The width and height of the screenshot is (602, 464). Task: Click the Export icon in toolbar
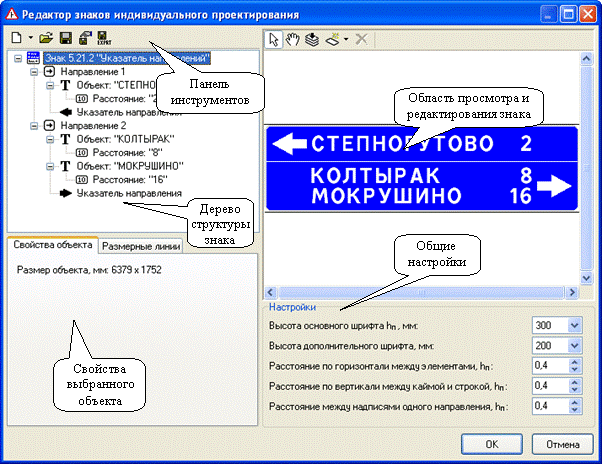pos(102,38)
